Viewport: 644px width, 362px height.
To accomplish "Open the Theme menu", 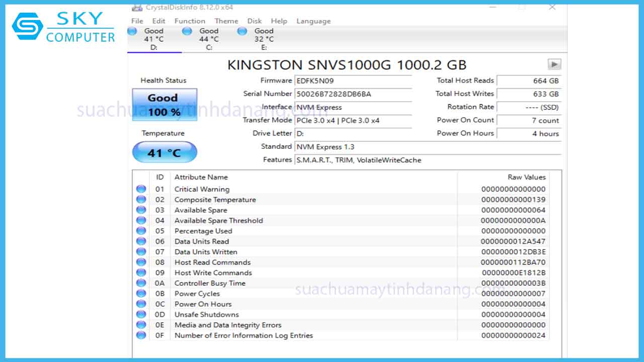I will click(226, 21).
